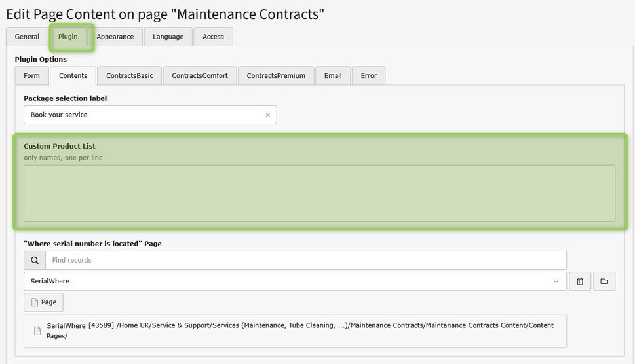The image size is (635, 364).
Task: Open the folder browse icon button
Action: click(604, 282)
